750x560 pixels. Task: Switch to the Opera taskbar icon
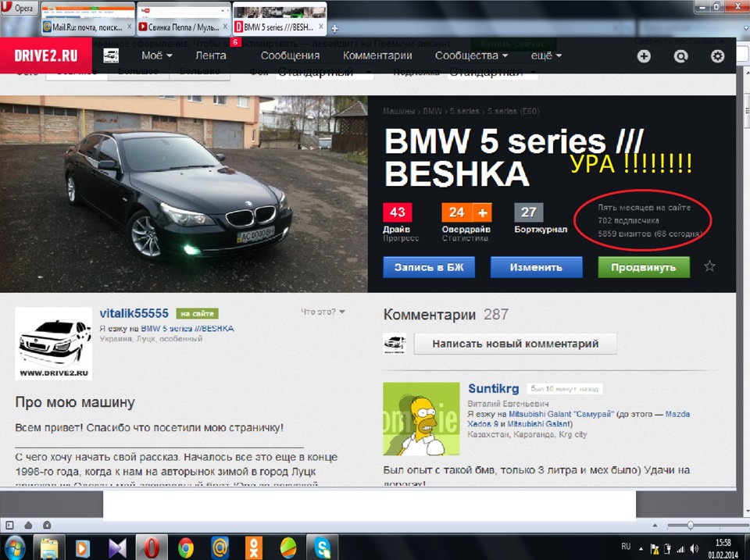[151, 548]
